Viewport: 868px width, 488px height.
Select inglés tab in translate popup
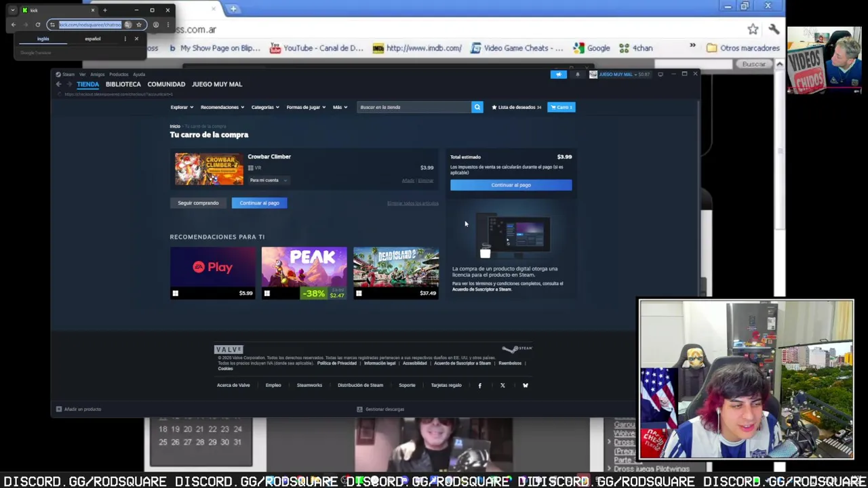(43, 39)
